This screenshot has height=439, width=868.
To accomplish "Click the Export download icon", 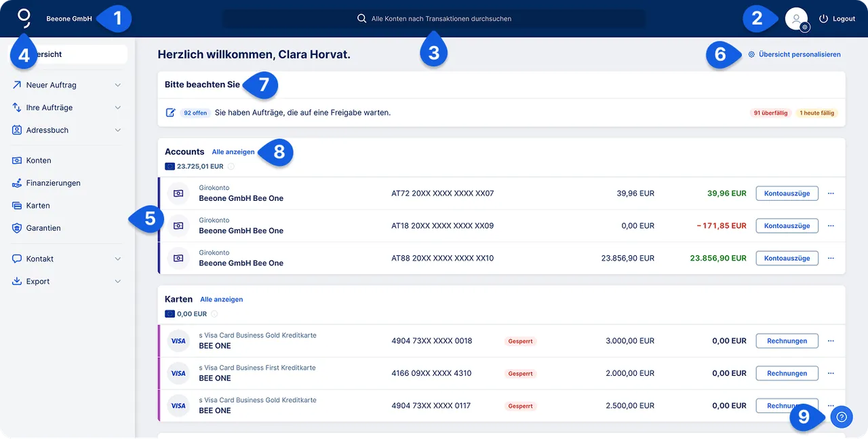I will coord(17,282).
